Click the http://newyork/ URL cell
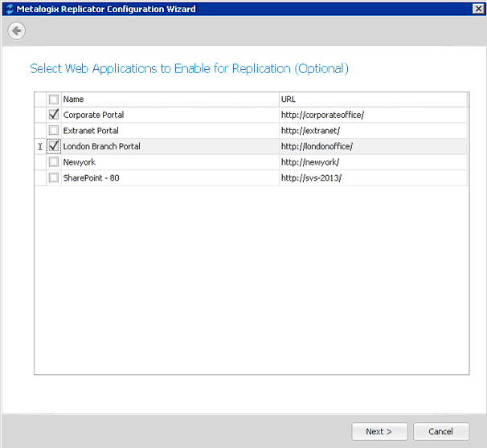Screen dimensions: 487x448 pos(373,162)
